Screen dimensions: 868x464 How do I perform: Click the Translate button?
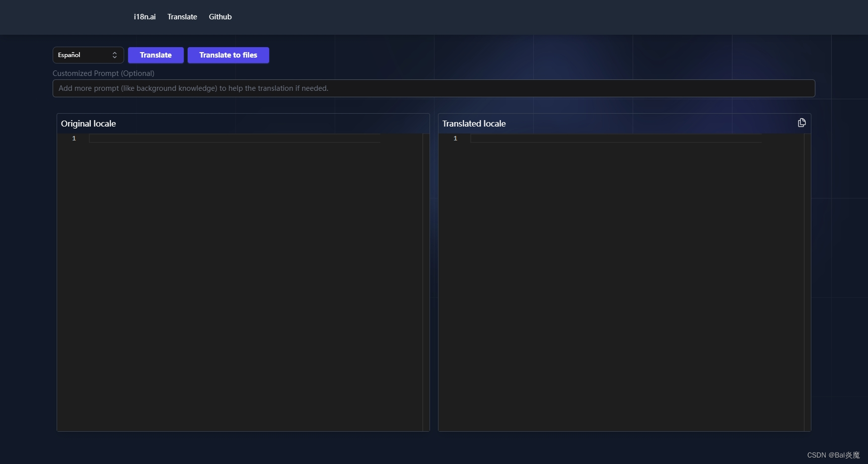156,55
